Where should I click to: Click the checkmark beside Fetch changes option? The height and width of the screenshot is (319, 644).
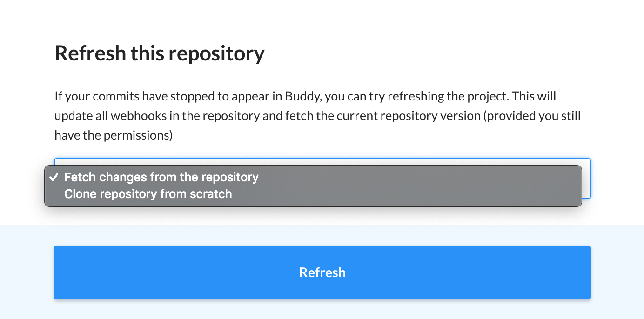tap(54, 177)
